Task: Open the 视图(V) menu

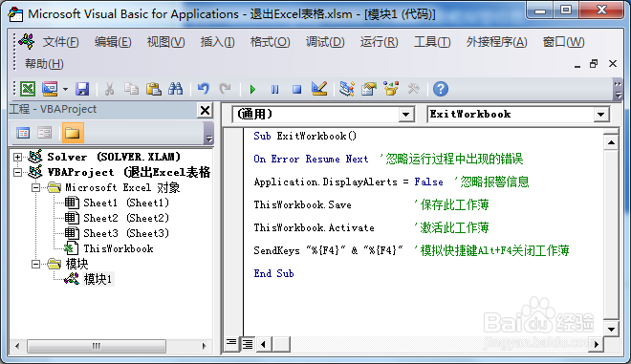Action: (165, 42)
